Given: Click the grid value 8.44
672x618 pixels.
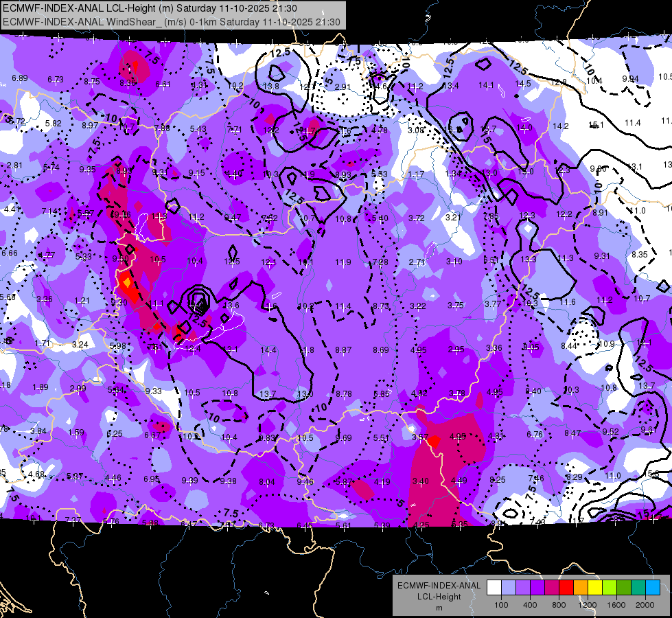Looking at the screenshot, I should (569, 345).
